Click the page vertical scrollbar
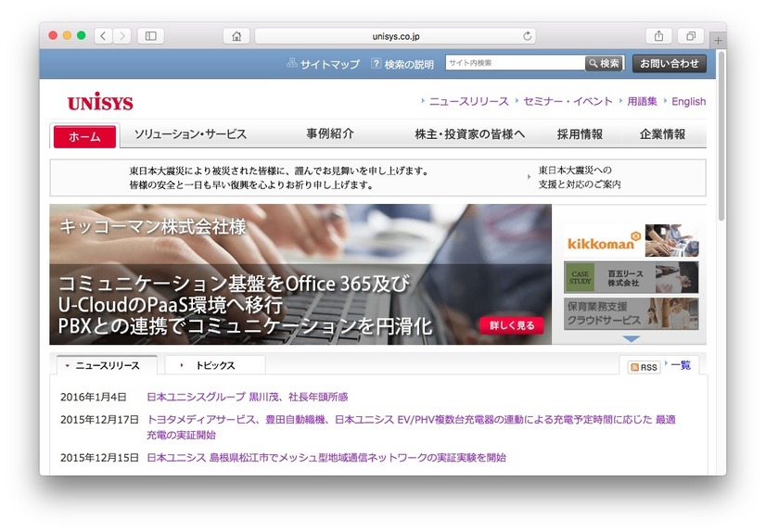 tap(721, 136)
